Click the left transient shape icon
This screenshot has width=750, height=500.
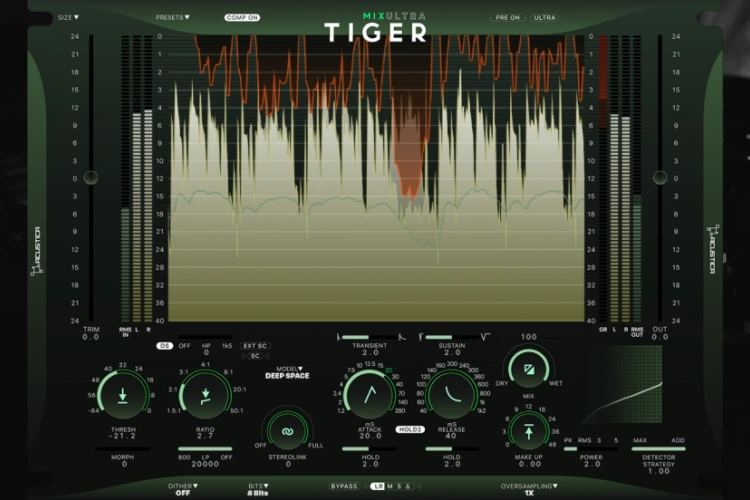[x=339, y=337]
